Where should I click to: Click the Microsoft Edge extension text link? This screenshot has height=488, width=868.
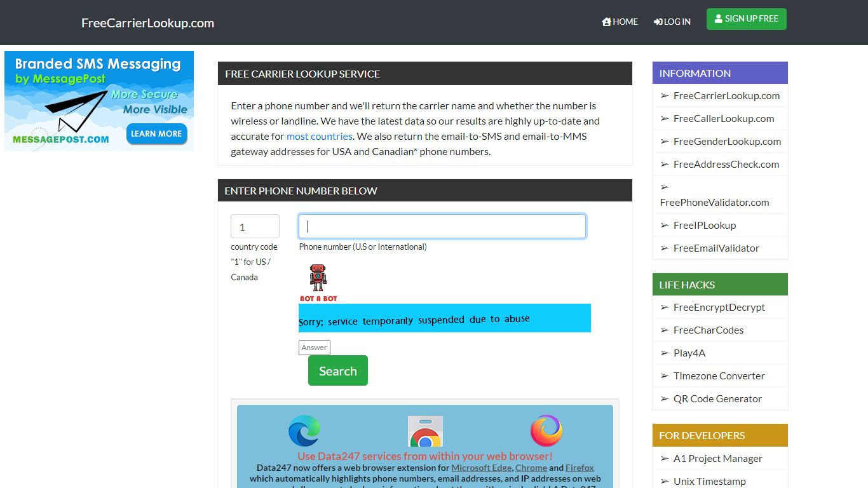481,468
